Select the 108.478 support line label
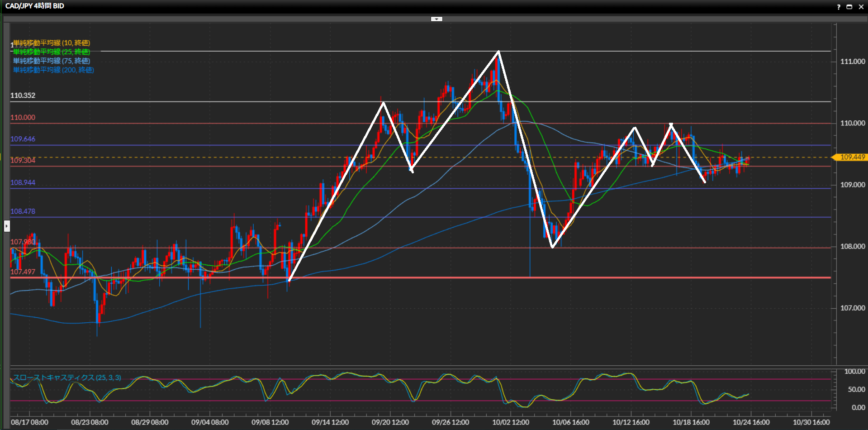The image size is (868, 430). pyautogui.click(x=23, y=211)
